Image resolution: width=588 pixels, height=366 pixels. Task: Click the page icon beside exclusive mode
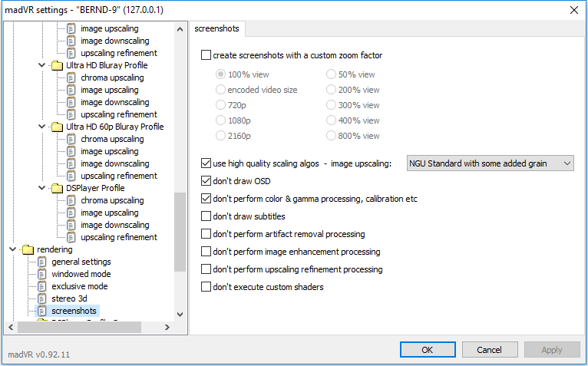(42, 286)
